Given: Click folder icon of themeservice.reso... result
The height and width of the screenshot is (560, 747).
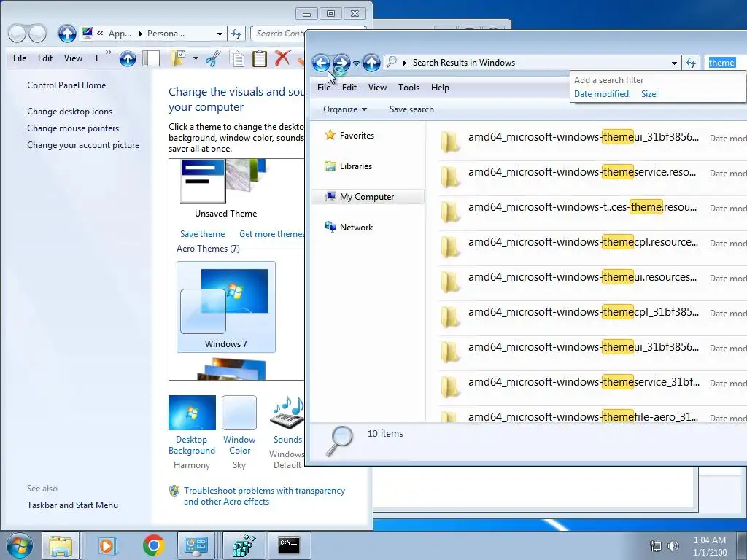Looking at the screenshot, I should 449,176.
